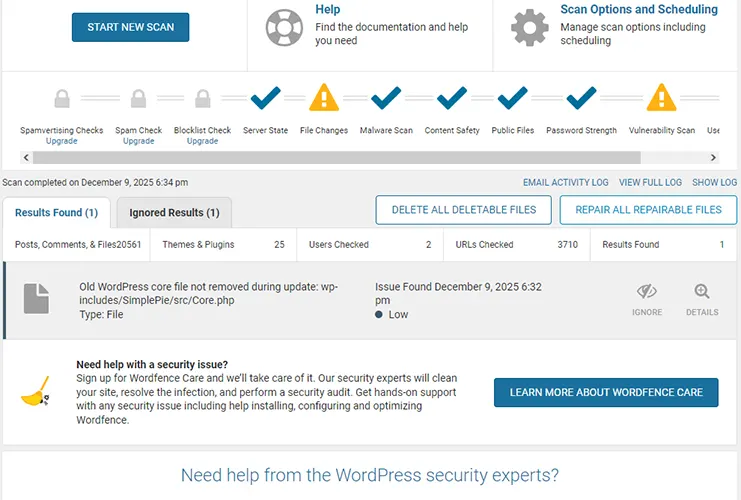Click Need help from WordPress security experts heading

(370, 475)
